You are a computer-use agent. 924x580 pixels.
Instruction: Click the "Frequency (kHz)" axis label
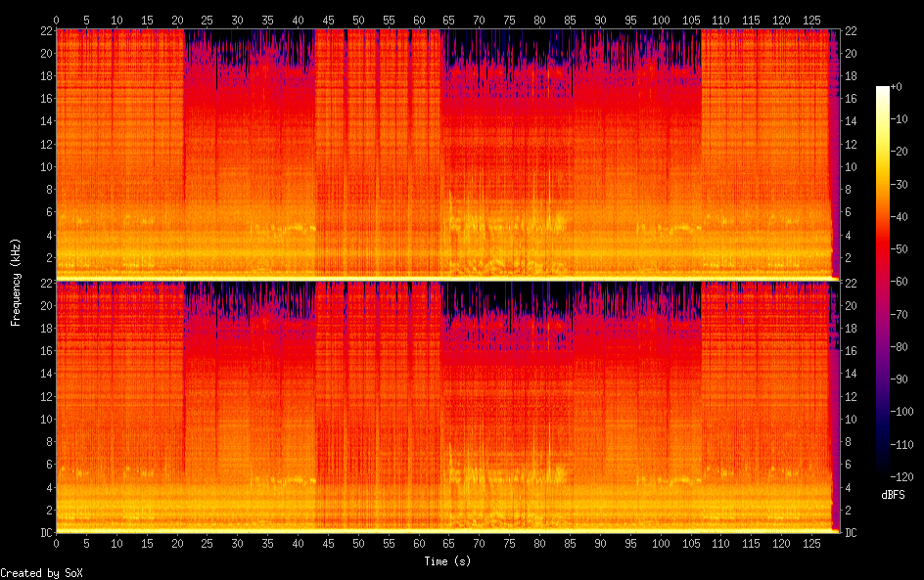(x=16, y=282)
